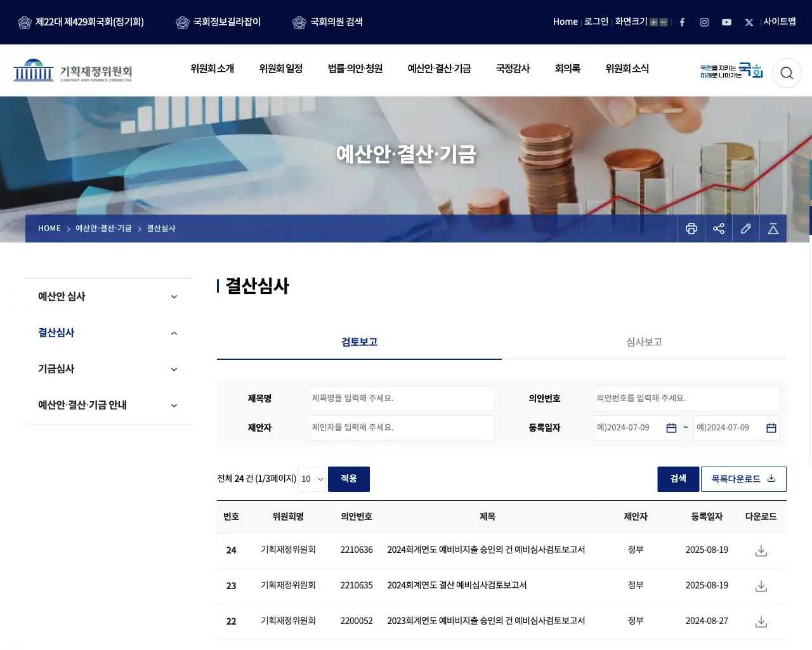Download file for row 24
This screenshot has height=650, width=812.
[x=761, y=550]
